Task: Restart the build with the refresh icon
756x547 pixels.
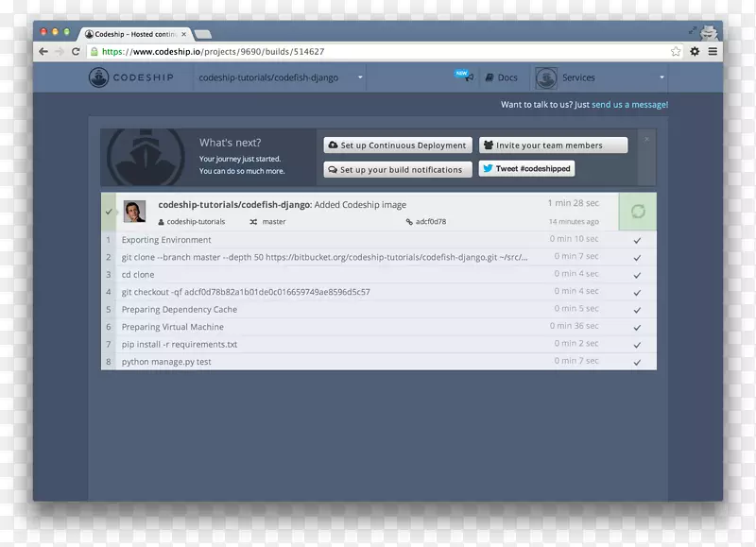Action: pyautogui.click(x=638, y=212)
